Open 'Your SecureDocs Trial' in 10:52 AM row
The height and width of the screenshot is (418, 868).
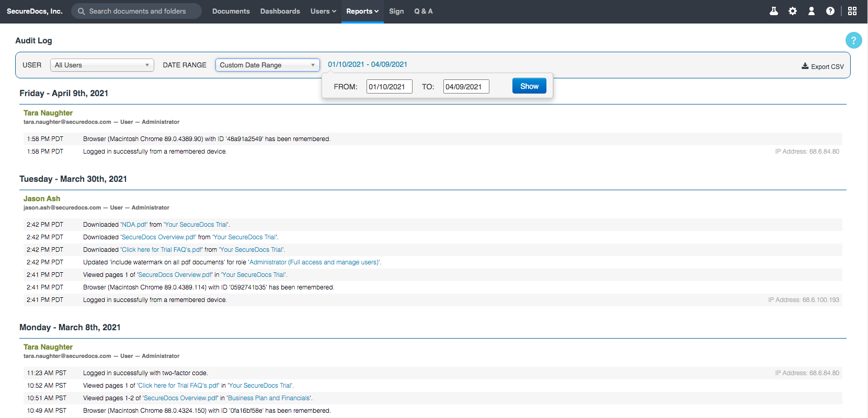tap(260, 386)
